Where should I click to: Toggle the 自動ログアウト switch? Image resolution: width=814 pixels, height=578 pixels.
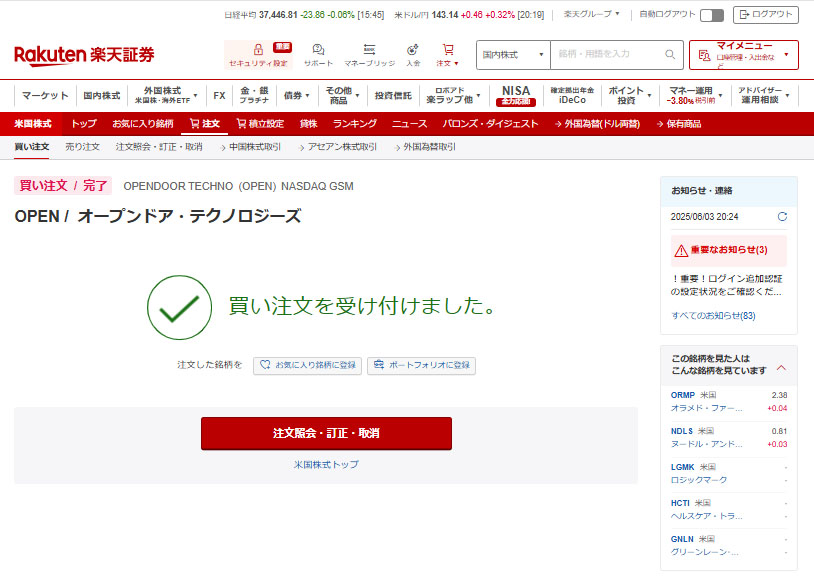tap(712, 15)
